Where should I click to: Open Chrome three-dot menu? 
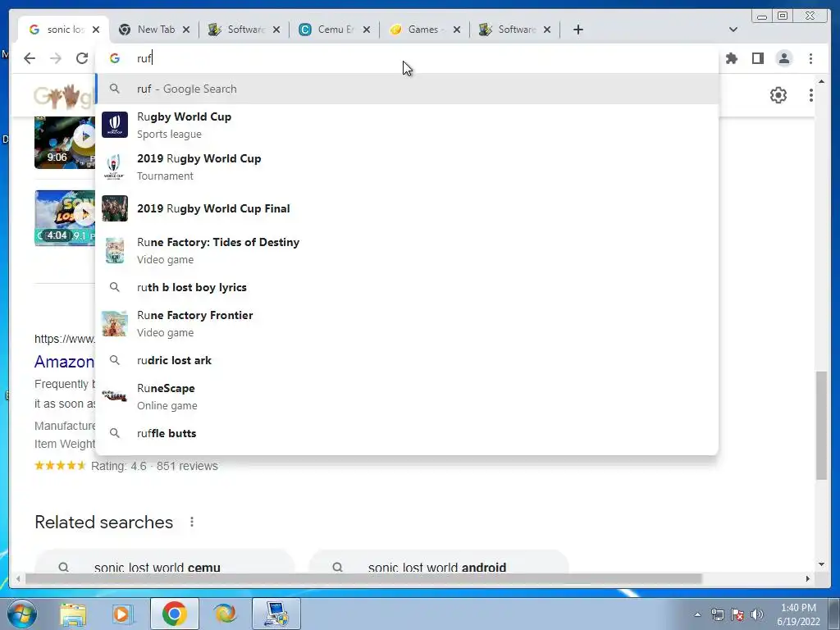click(x=810, y=58)
